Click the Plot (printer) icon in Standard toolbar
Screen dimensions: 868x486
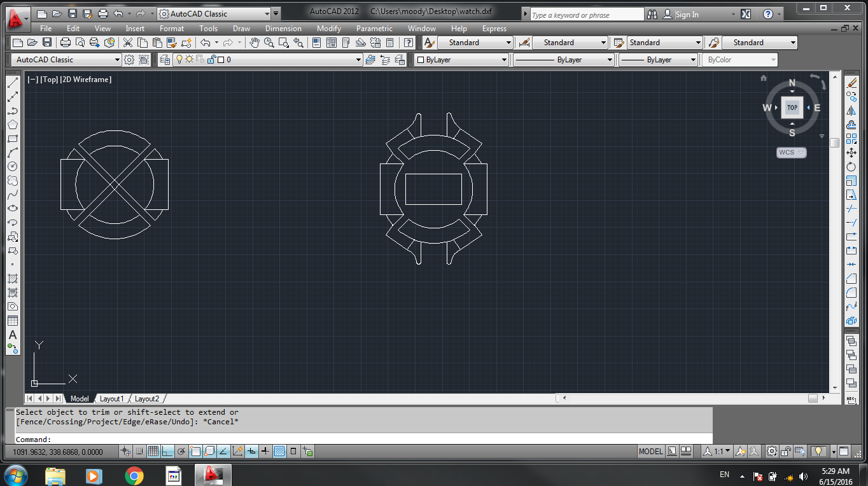(x=65, y=43)
